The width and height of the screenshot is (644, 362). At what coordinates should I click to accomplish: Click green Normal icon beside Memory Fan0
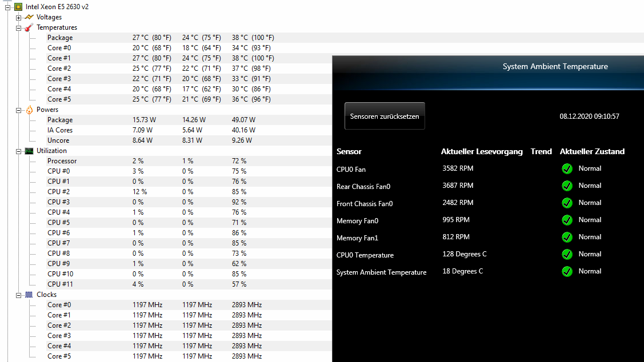567,220
